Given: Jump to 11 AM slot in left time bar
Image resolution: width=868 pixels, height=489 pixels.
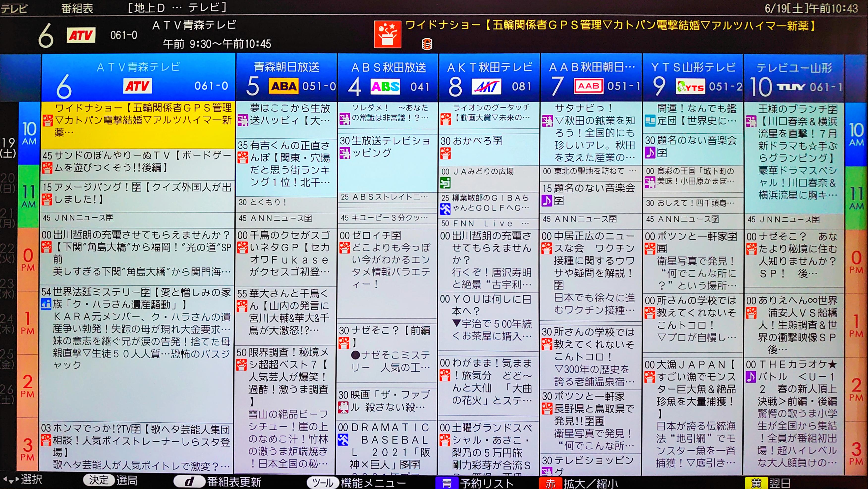Looking at the screenshot, I should click(29, 197).
